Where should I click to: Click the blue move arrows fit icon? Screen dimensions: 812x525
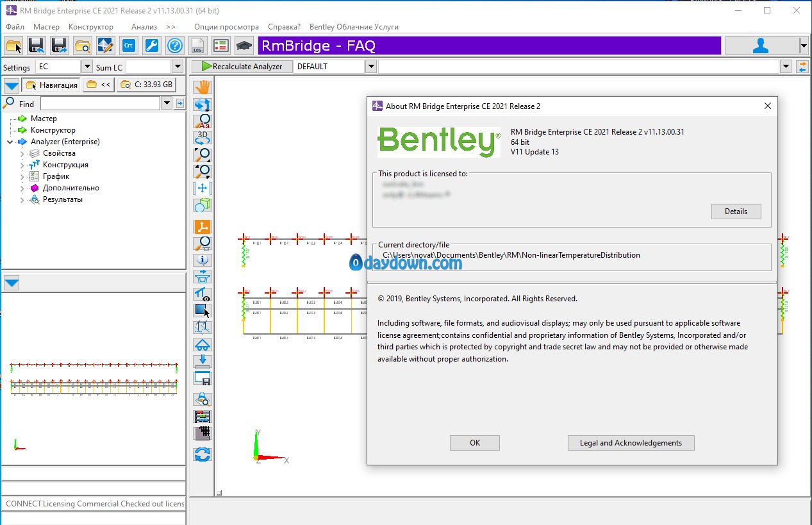click(203, 188)
